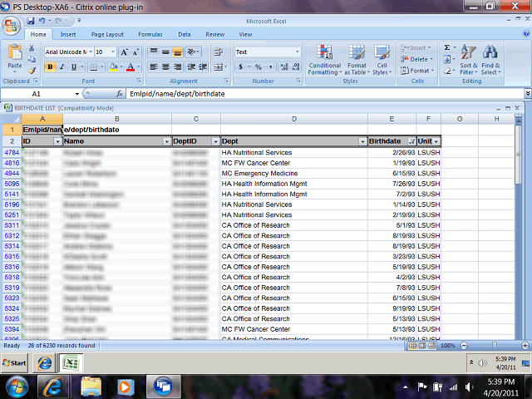Click Format as Table icon
The height and width of the screenshot is (399, 532).
click(x=357, y=60)
